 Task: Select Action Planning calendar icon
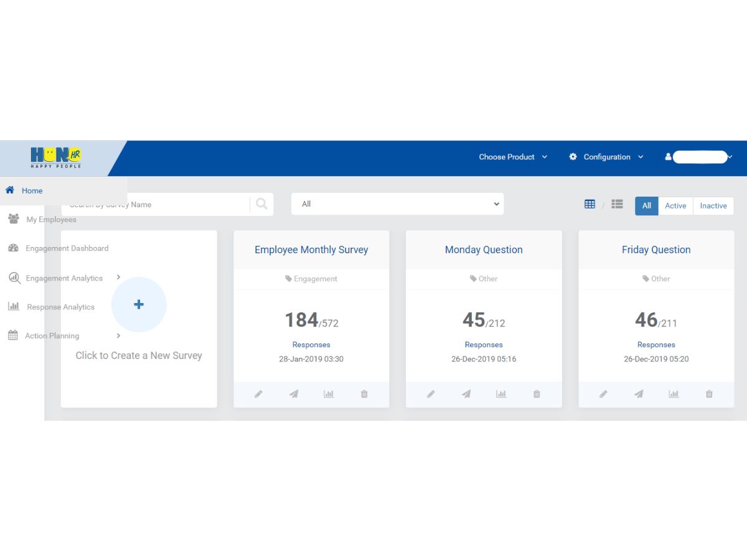coord(12,335)
